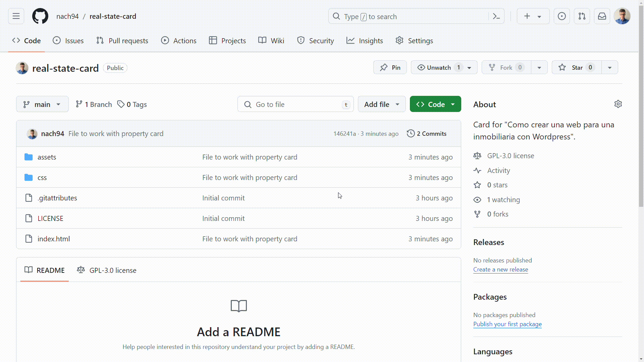
Task: Open commit hash 146241a
Action: pyautogui.click(x=344, y=133)
